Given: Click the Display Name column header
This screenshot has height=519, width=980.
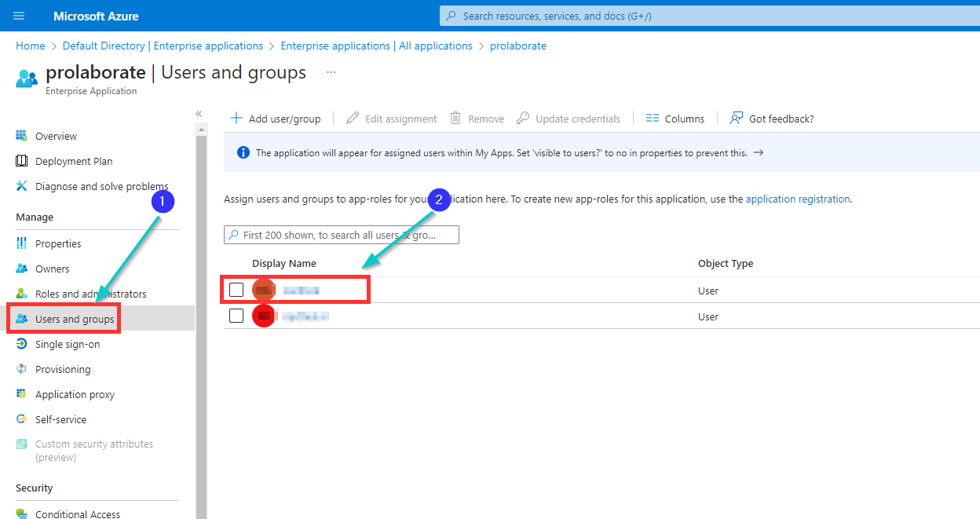Looking at the screenshot, I should coord(284,264).
